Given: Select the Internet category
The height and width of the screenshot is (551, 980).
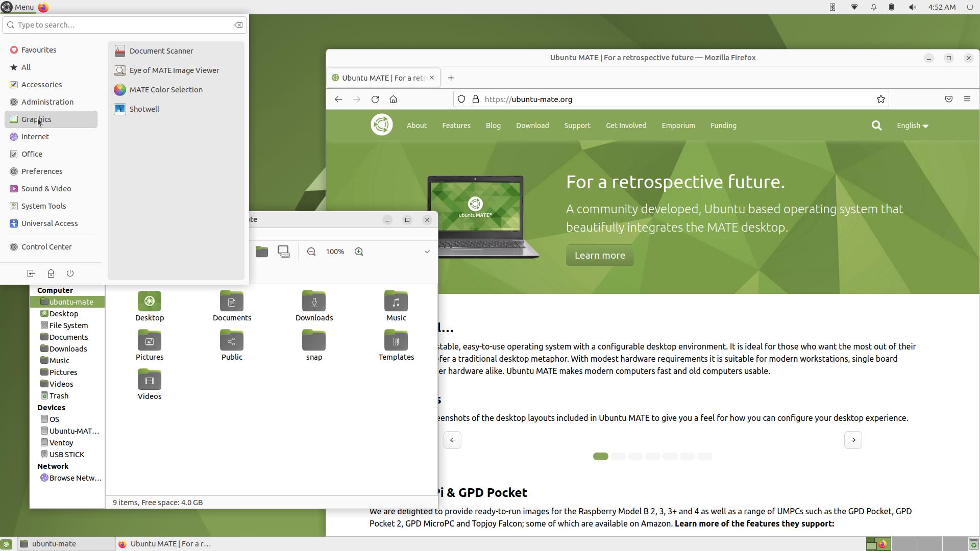Looking at the screenshot, I should 51,137.
